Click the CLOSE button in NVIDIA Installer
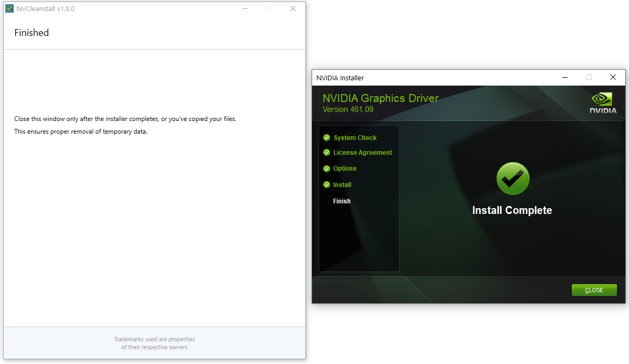The width and height of the screenshot is (629, 364). pos(594,290)
